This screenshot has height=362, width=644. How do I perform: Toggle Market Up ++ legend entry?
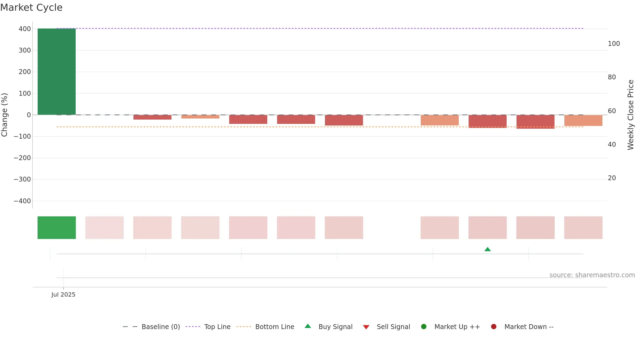point(451,327)
